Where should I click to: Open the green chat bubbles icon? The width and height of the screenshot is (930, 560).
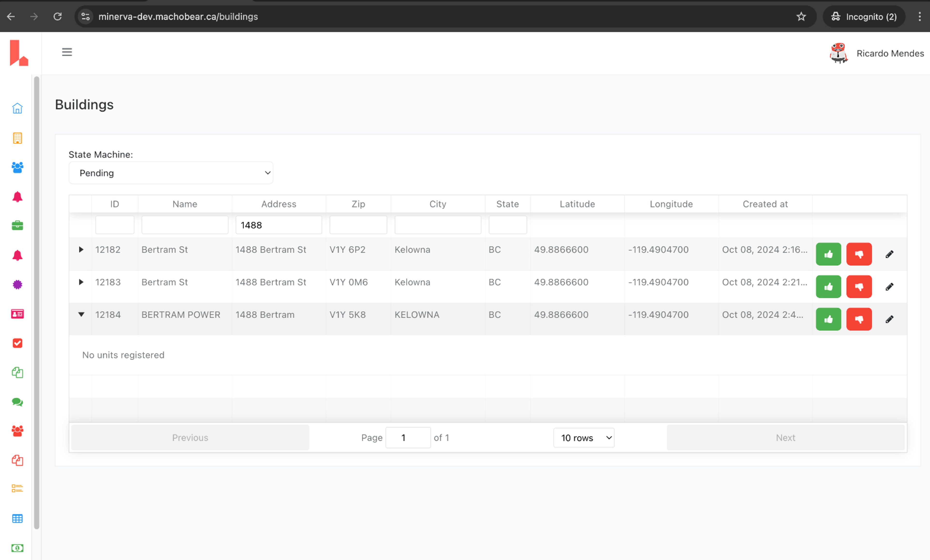pyautogui.click(x=17, y=402)
